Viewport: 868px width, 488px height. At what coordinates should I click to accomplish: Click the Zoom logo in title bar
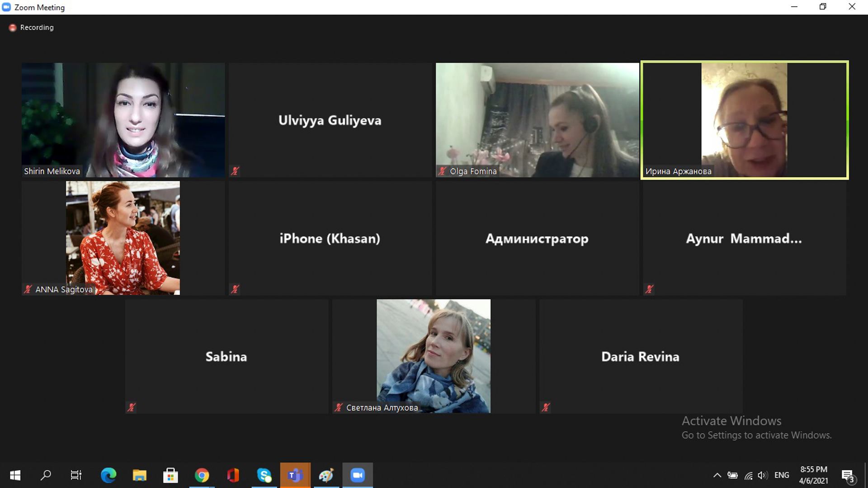(x=6, y=7)
